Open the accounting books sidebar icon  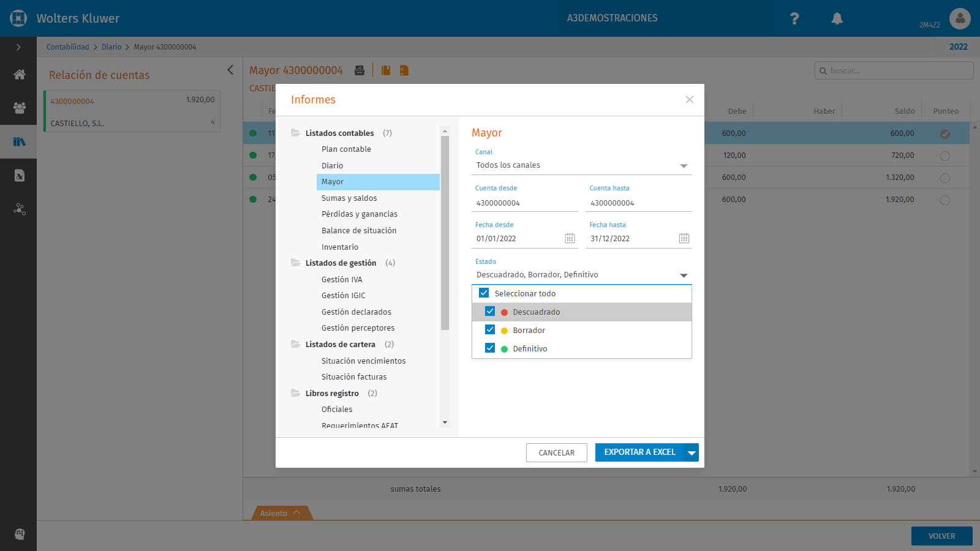(19, 141)
